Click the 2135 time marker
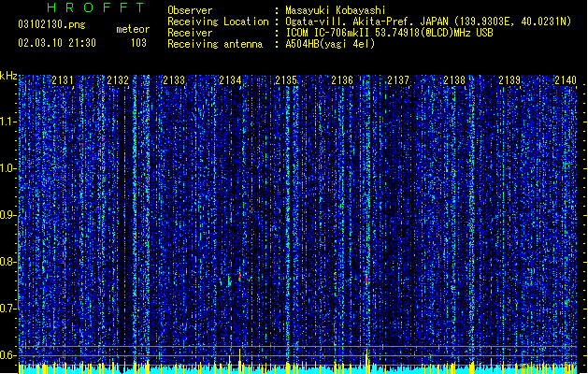 [x=286, y=80]
